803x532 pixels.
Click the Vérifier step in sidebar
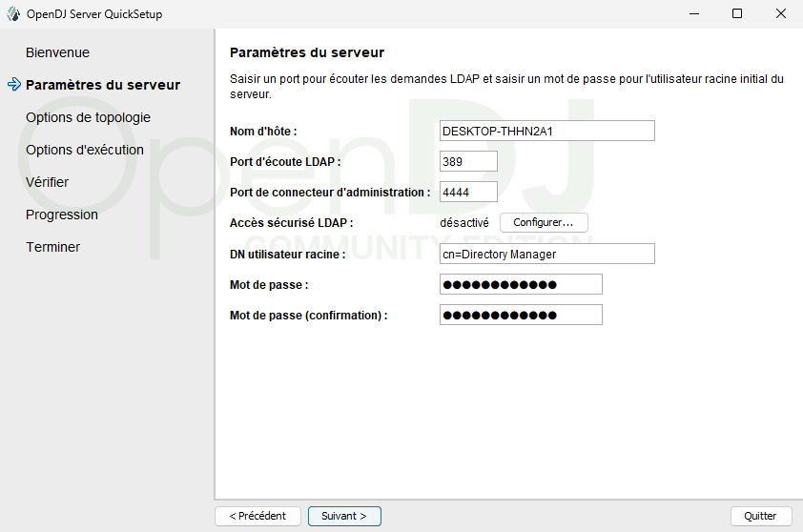pos(47,182)
